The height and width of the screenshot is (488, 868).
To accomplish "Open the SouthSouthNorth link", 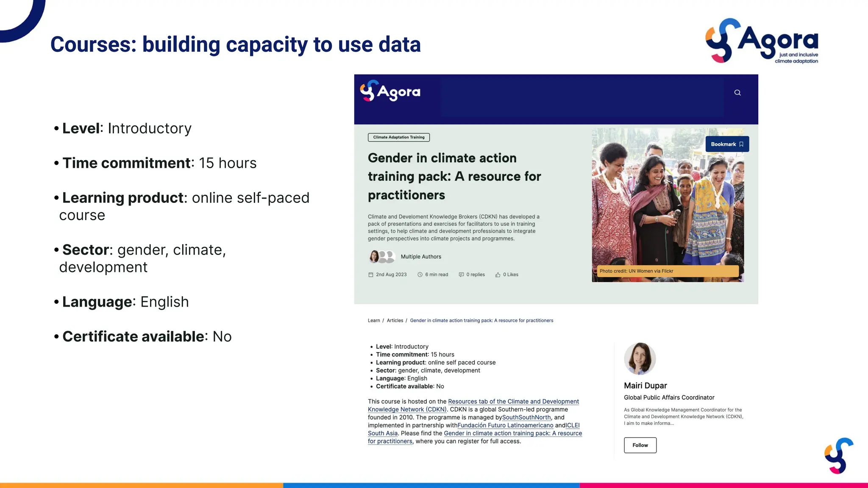I will point(526,417).
